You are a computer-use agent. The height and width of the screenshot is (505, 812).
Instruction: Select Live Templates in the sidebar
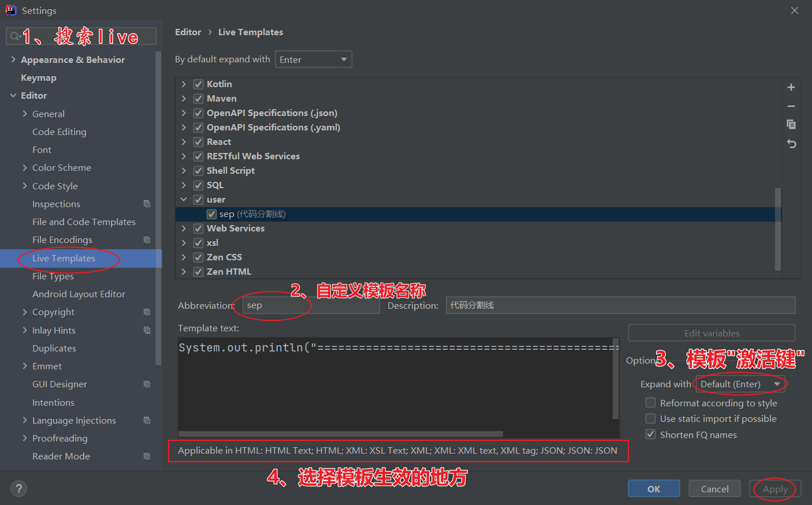coord(64,258)
